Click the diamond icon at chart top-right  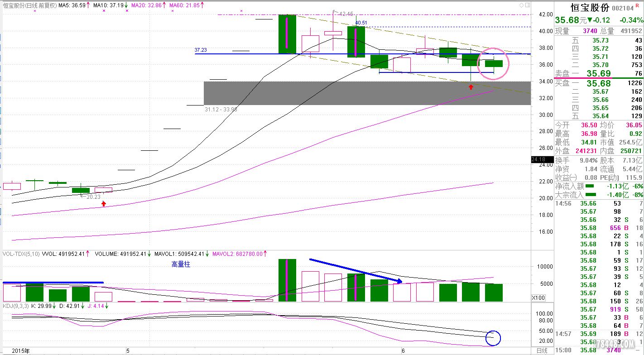tap(521, 5)
